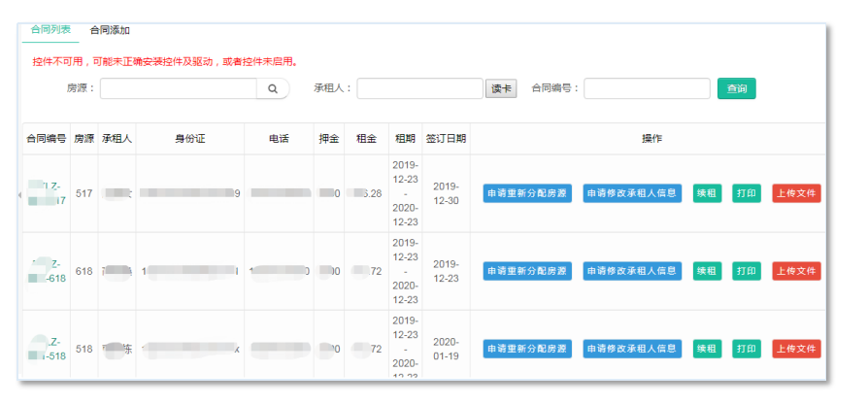This screenshot has height=405, width=868.
Task: Click the search magnifier icon in 房源 field
Action: coord(272,89)
